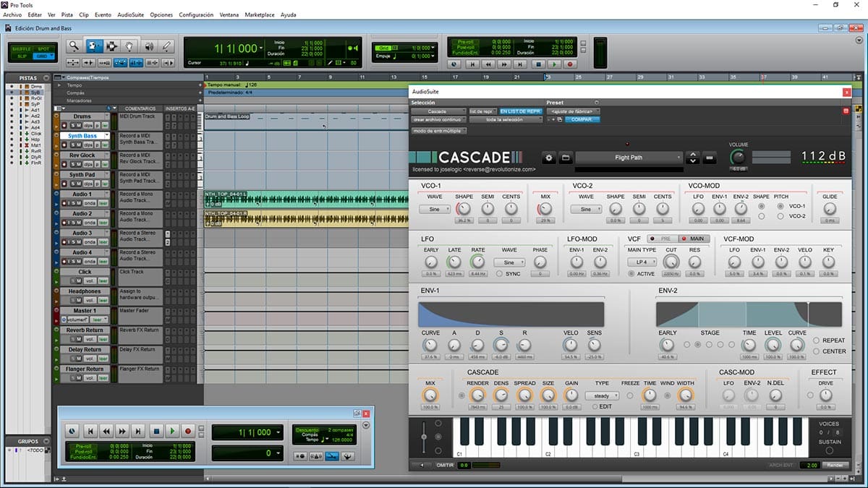Enable ENV-2 CENTER option
The width and height of the screenshot is (868, 488).
coord(817,351)
